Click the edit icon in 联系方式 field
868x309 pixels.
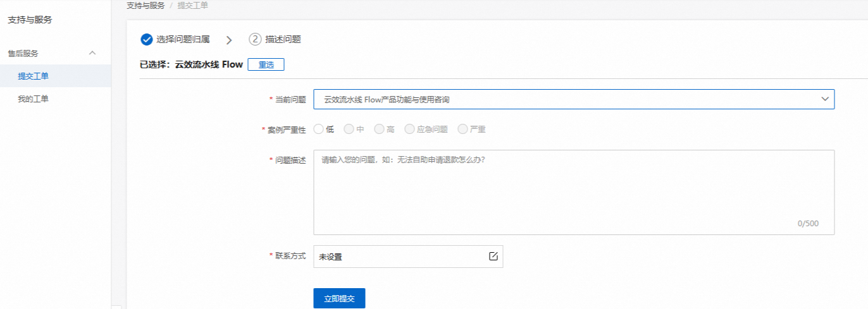tap(493, 256)
